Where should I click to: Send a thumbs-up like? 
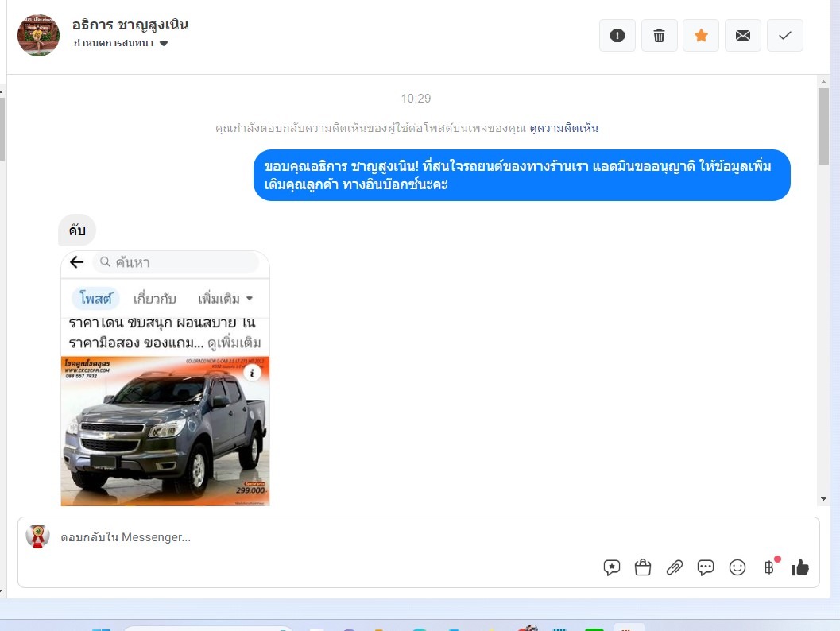pos(799,567)
